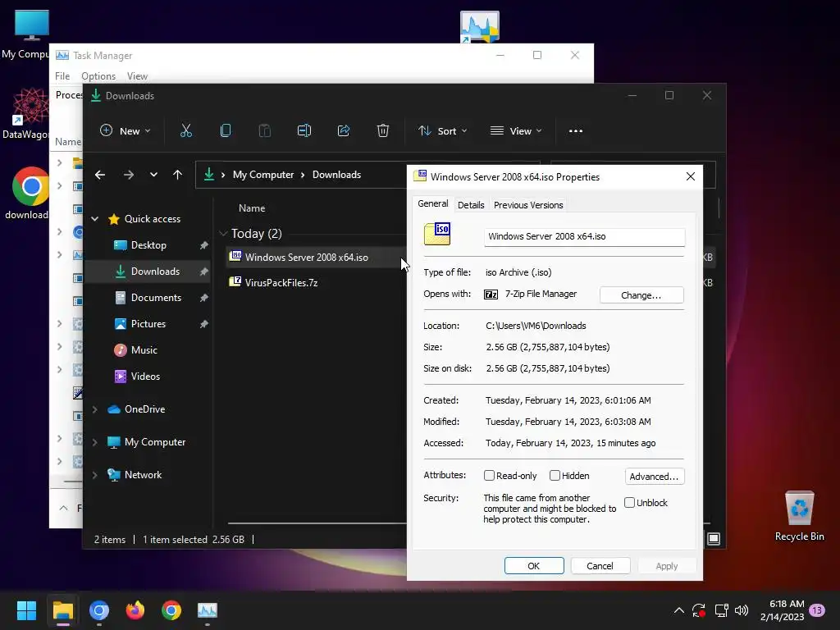Click the pin icon next to Pictures
Screen dimensions: 840x630
click(x=204, y=324)
